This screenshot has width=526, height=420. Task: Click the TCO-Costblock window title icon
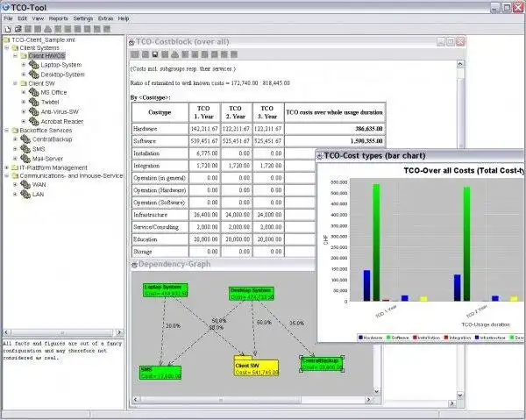tap(131, 42)
